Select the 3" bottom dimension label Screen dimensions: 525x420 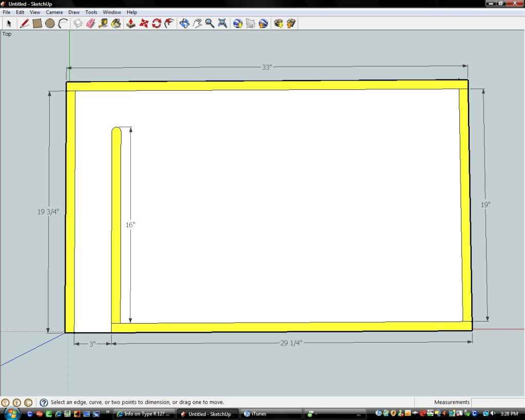click(92, 344)
